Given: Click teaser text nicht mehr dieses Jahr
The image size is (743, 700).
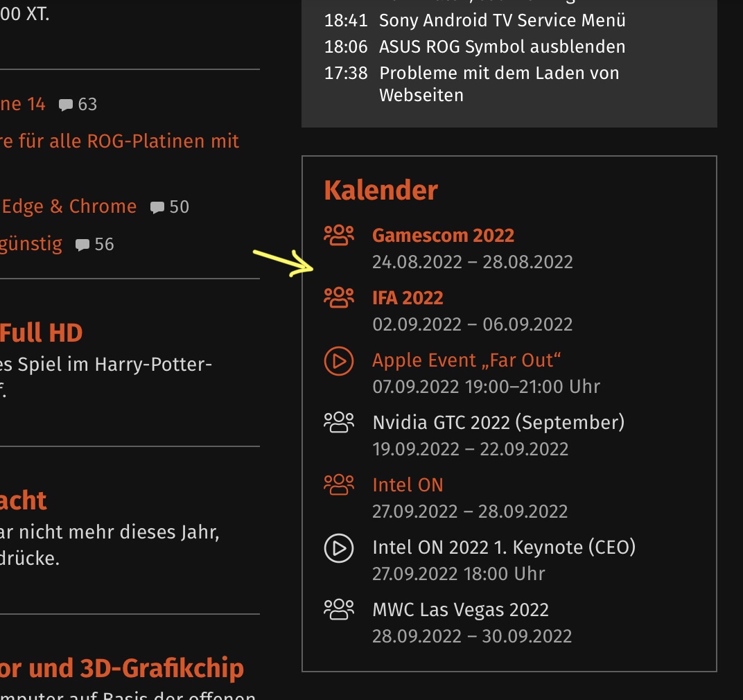Looking at the screenshot, I should point(110,545).
